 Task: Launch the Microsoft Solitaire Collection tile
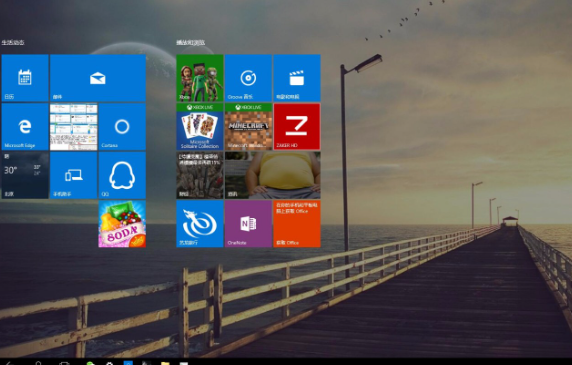(200, 127)
